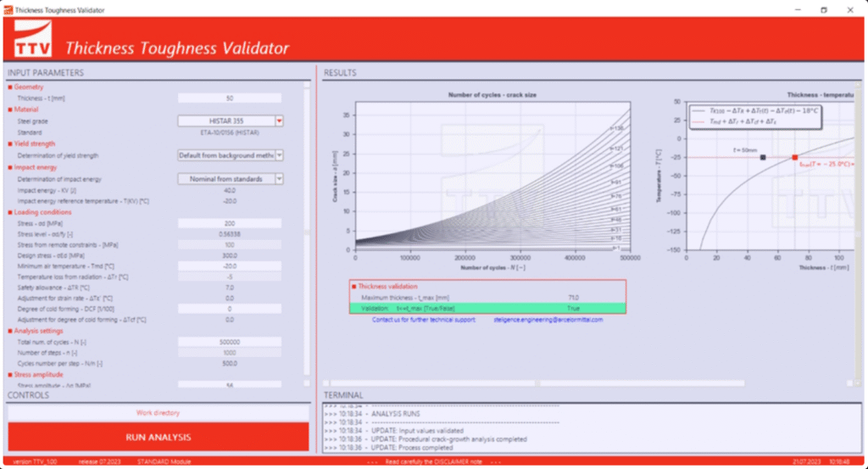Maximize the Thickness Toughness Validator window
This screenshot has width=868, height=469.
tap(823, 9)
